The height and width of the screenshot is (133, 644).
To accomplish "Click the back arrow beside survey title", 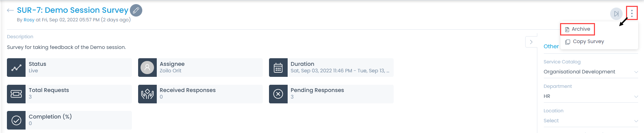I will pyautogui.click(x=10, y=10).
